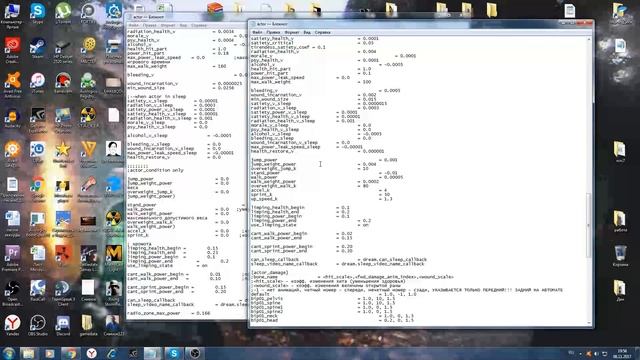Click the alcohol_v_sleep line in back Notepad
640x360 pixels.
pos(179,135)
